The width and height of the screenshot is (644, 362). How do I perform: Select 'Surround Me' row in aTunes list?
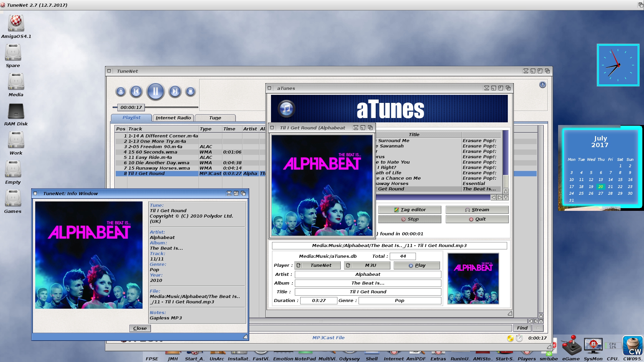click(438, 141)
